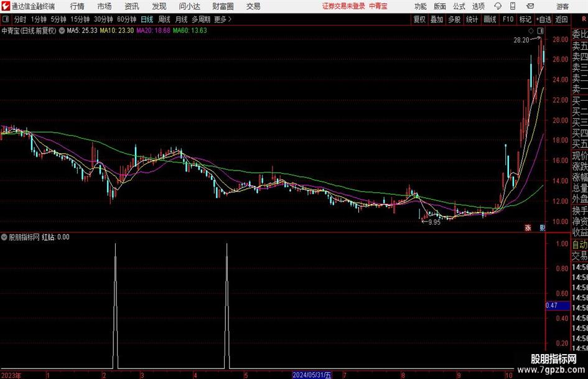Open the 版面 menu

(440, 6)
